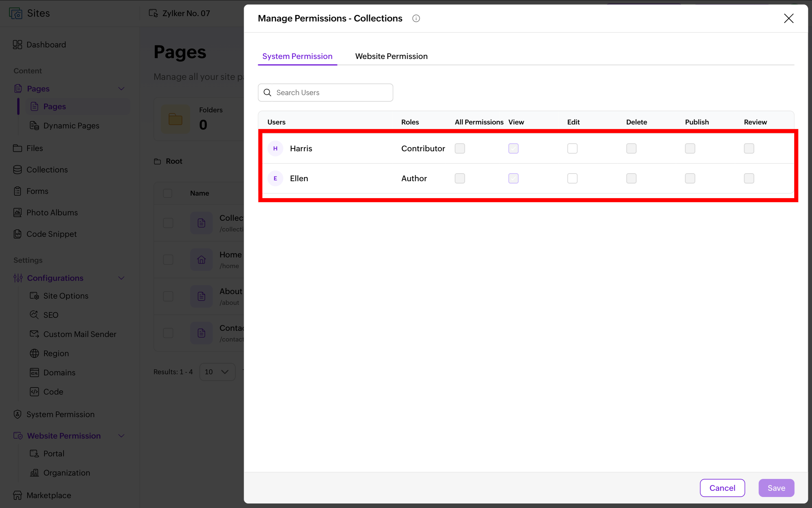
Task: Collapse the Pages section chevron
Action: [x=121, y=89]
